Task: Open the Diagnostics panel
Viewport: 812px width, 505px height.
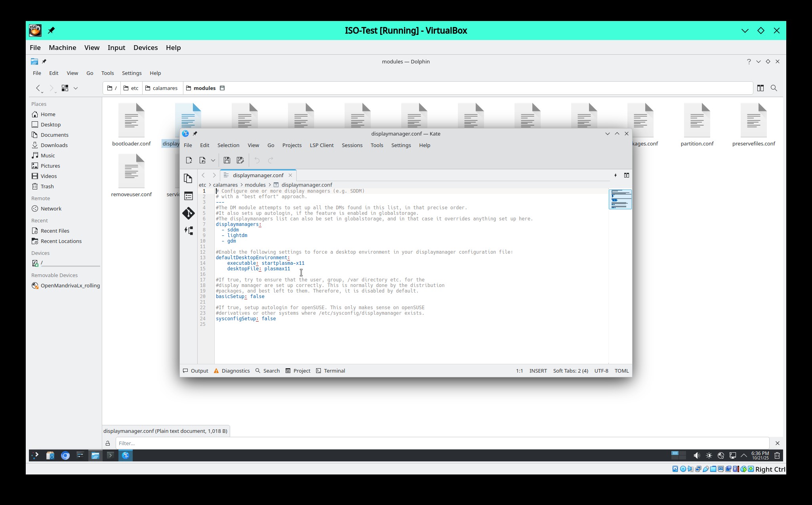Action: click(232, 371)
